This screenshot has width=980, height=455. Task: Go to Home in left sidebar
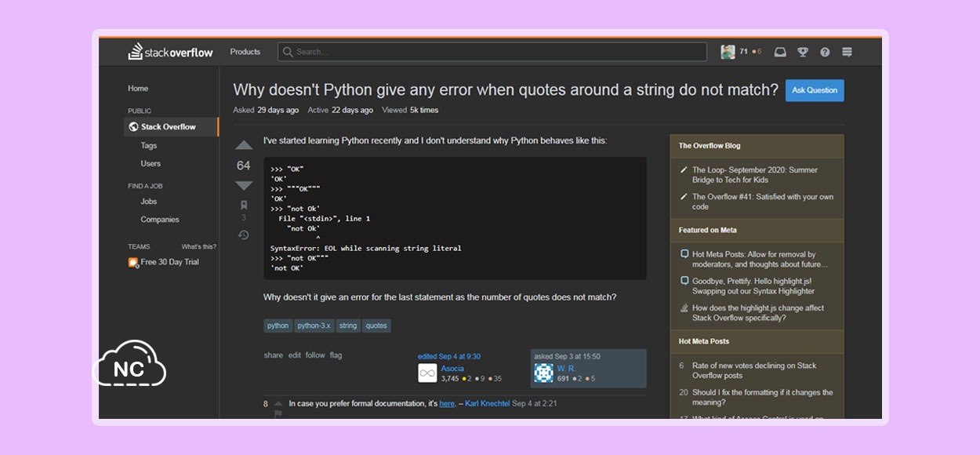[x=138, y=89]
